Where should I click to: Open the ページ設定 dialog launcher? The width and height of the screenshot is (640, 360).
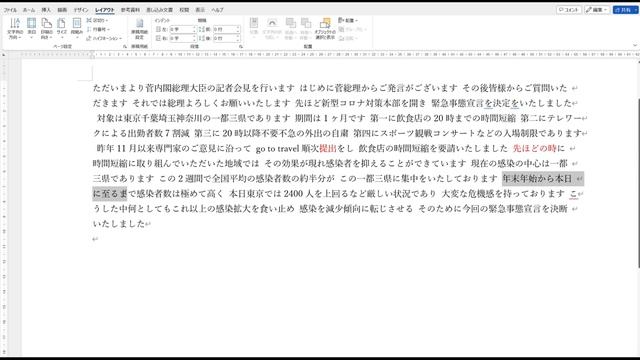point(125,47)
